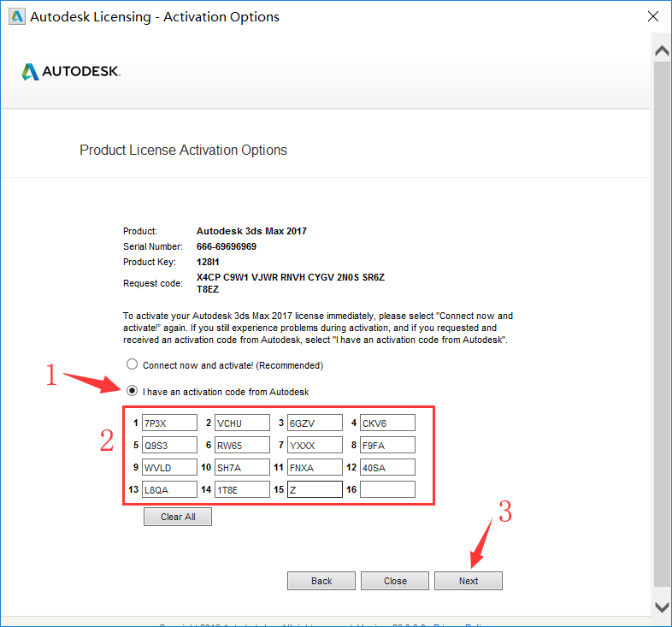The height and width of the screenshot is (627, 672).
Task: Click the Close button beside Back
Action: pyautogui.click(x=395, y=581)
